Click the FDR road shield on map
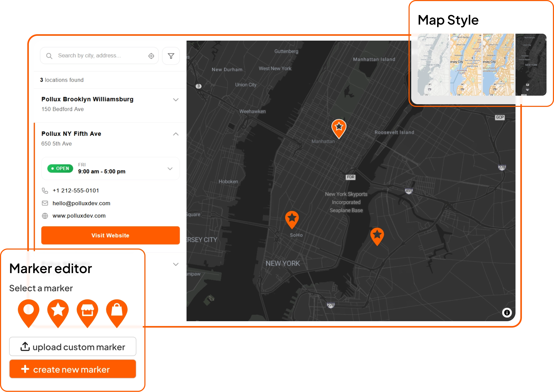Viewport: 554px width, 392px height. point(351,177)
